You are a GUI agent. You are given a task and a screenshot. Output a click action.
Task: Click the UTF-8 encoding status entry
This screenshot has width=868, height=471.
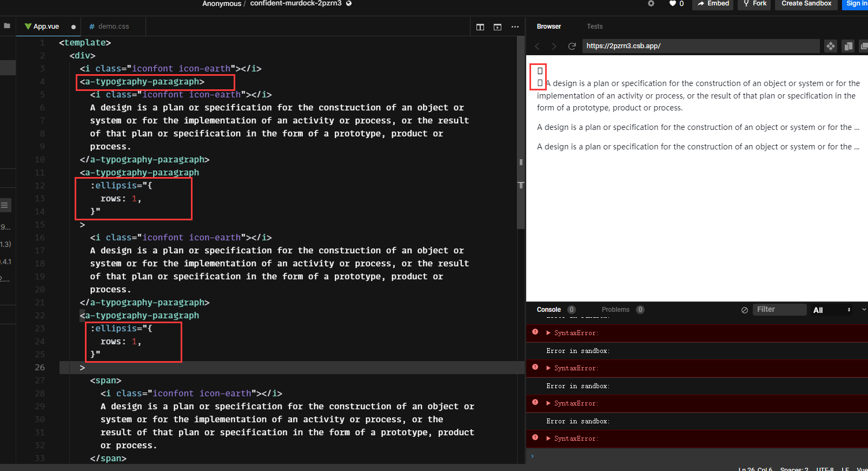825,469
